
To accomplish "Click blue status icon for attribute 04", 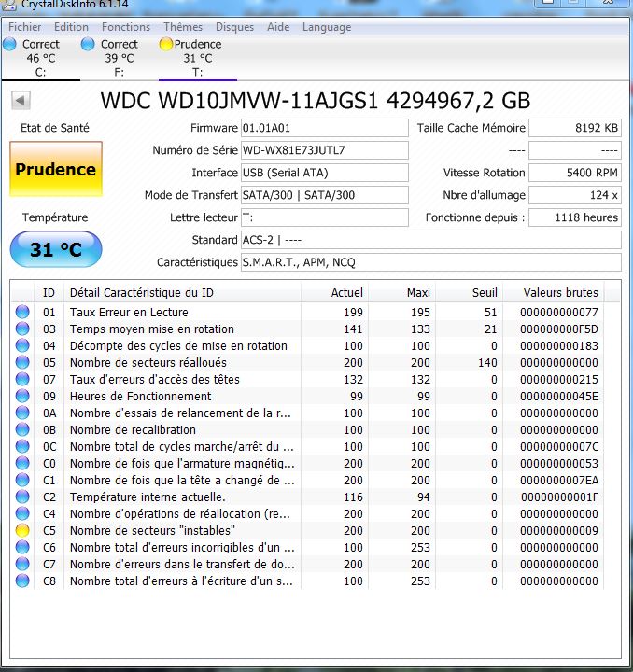I will (x=22, y=345).
